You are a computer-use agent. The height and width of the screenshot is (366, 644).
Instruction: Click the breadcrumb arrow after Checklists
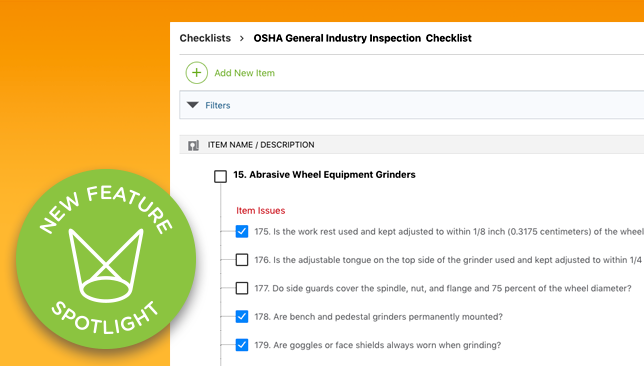[x=242, y=38]
